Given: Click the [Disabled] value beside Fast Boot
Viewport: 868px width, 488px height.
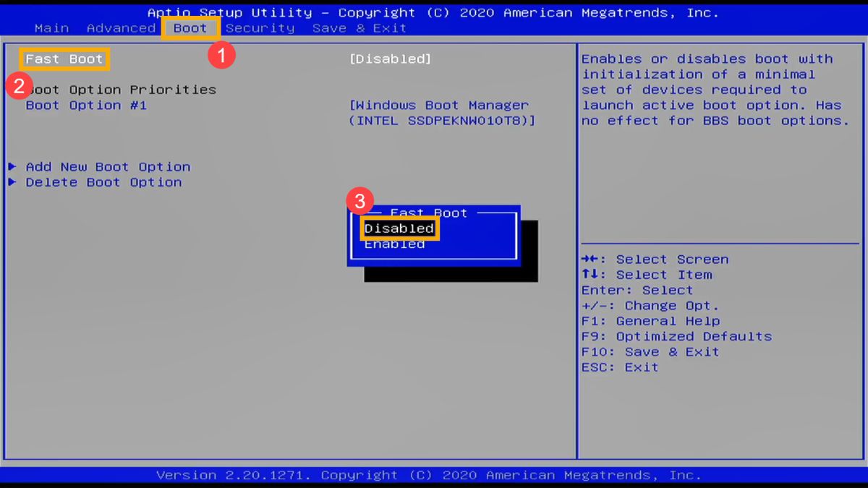Looking at the screenshot, I should pos(390,59).
